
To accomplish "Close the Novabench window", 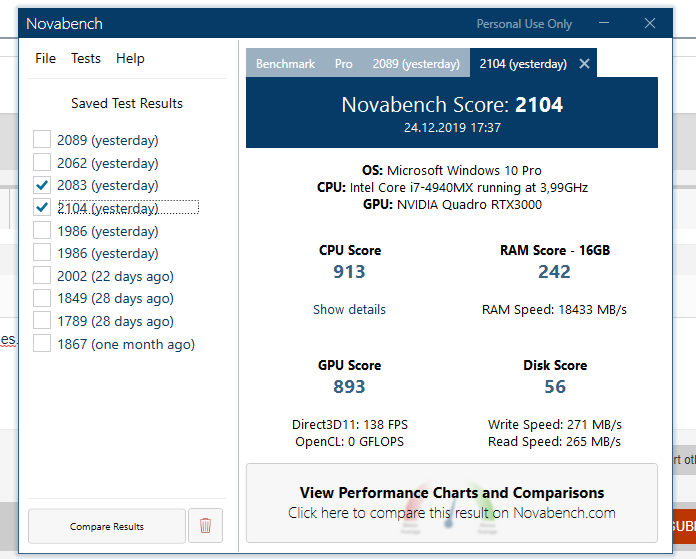I will click(x=650, y=23).
